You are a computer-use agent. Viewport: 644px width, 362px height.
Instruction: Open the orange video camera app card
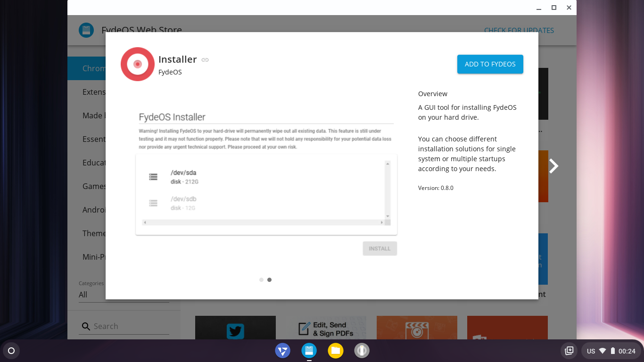click(x=417, y=328)
